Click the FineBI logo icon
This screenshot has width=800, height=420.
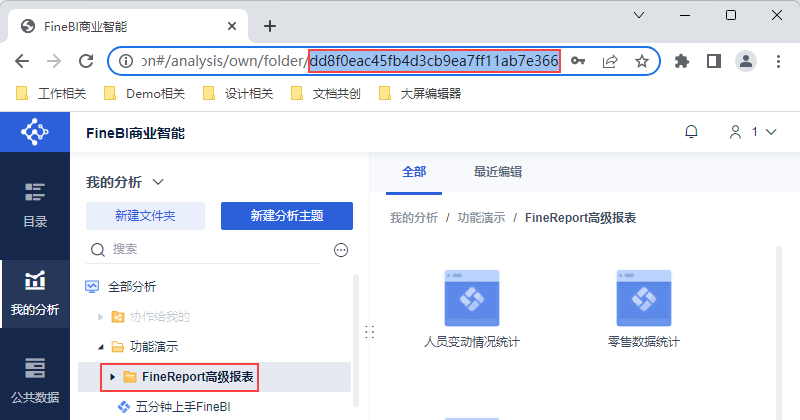click(35, 132)
